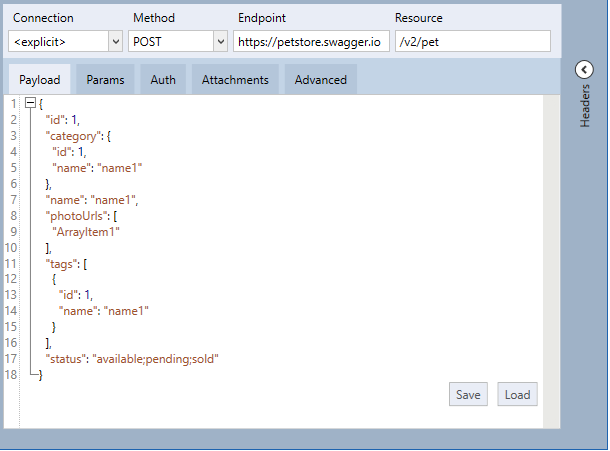Viewport: 610px width, 451px height.
Task: Open the Params tab
Action: coord(105,80)
